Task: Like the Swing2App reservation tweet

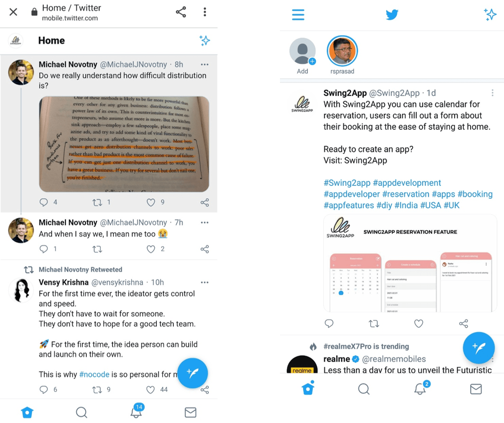Action: [419, 324]
